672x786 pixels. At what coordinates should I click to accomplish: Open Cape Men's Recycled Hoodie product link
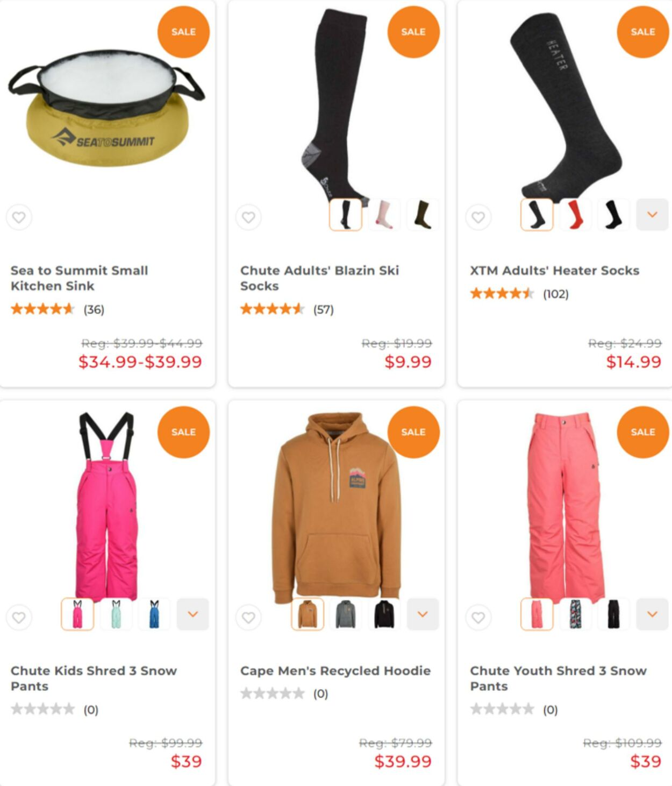[335, 671]
